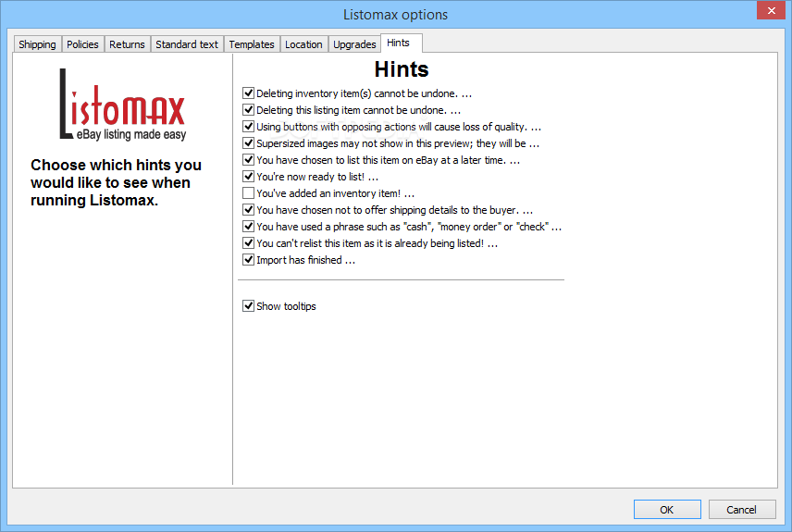Switch to the Shipping tab

tap(37, 44)
